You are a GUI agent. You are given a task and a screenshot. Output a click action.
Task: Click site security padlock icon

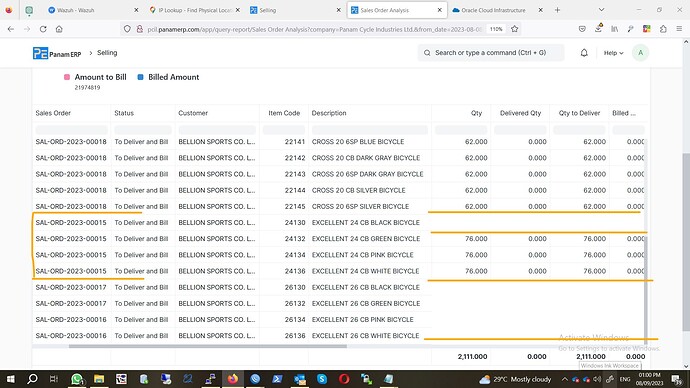139,29
